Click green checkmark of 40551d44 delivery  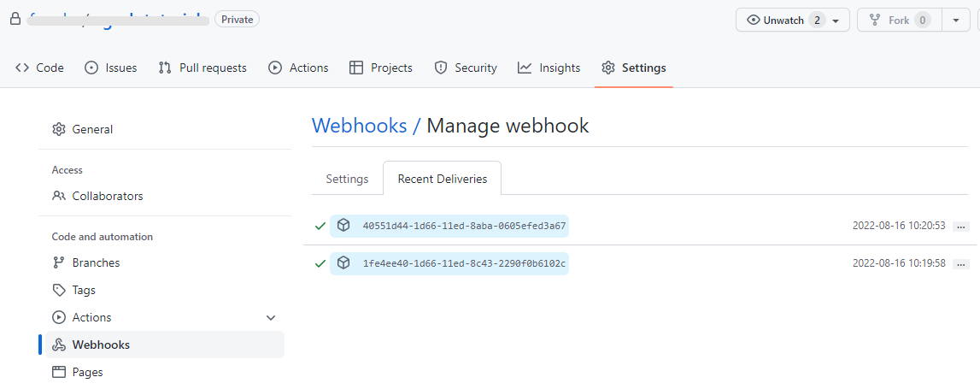[320, 226]
